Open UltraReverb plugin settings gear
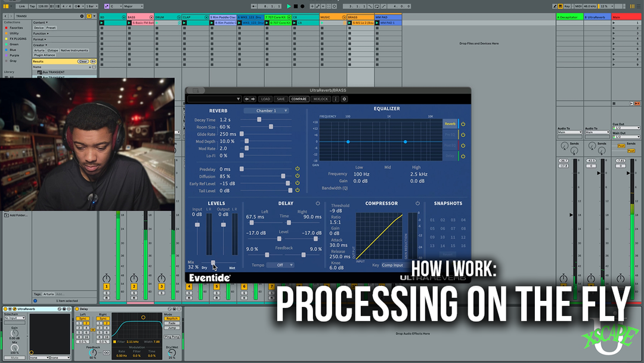644x363 pixels. 344,99
